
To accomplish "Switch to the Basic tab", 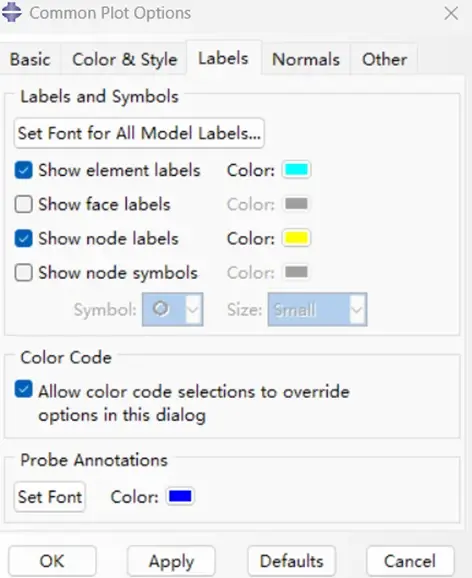I will pos(30,59).
